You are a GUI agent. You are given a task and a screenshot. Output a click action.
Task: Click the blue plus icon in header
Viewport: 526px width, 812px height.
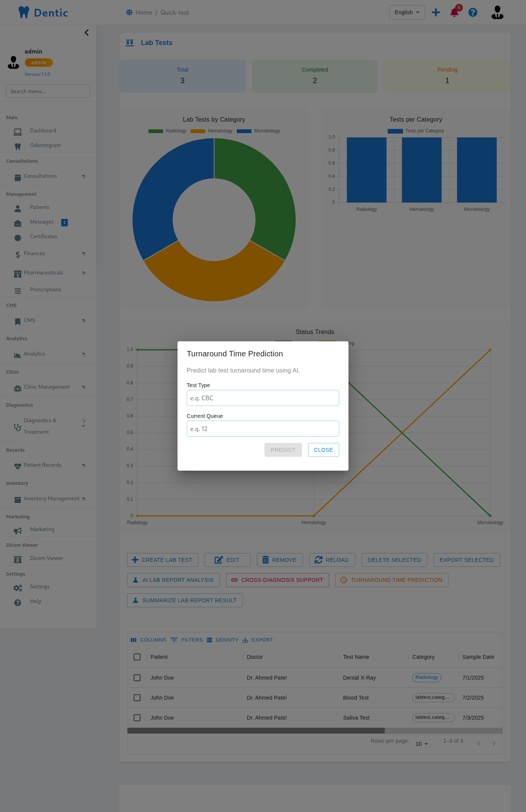click(x=436, y=13)
